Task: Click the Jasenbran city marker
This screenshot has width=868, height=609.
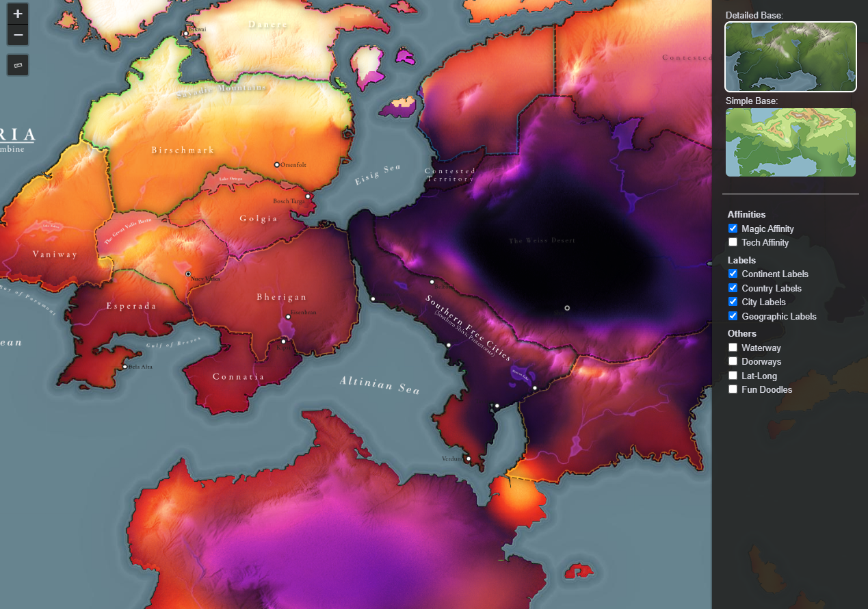Action: [288, 316]
